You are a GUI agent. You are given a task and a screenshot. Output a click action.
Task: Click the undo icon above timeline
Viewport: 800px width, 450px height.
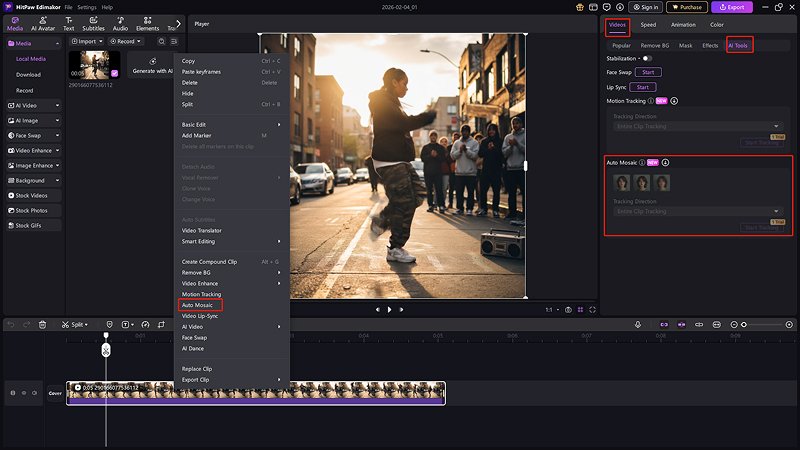pos(11,324)
